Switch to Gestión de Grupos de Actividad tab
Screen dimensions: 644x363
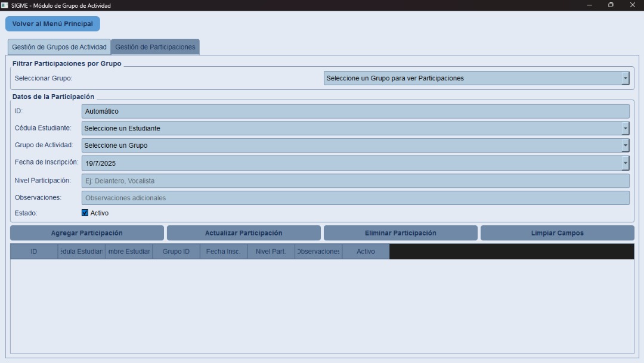[59, 47]
